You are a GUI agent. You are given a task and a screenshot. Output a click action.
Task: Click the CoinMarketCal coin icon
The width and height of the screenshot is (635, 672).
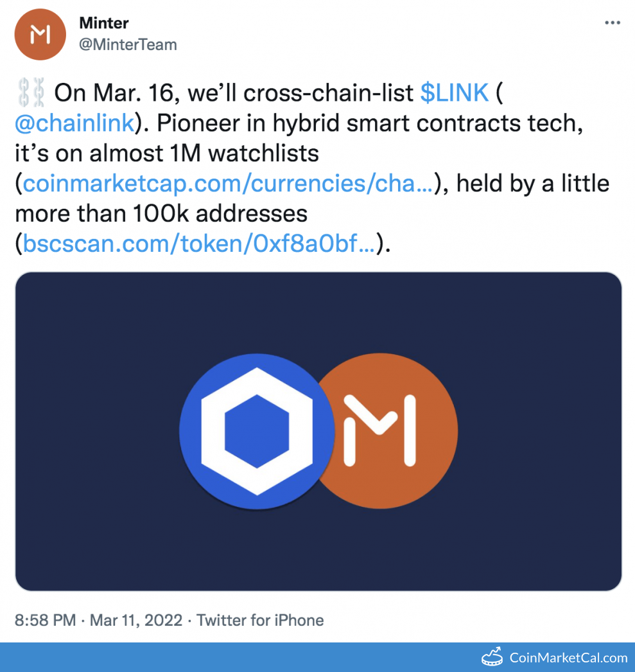pyautogui.click(x=492, y=657)
